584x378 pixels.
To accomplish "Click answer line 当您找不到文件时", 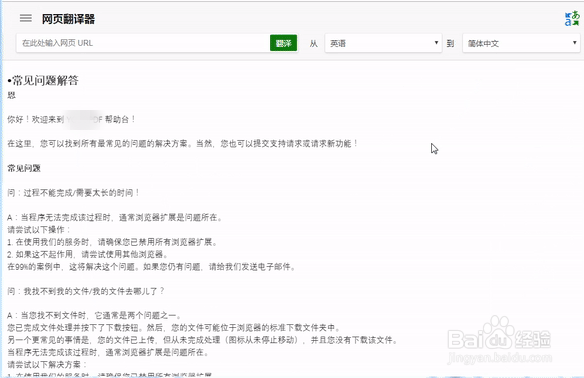I will click(x=95, y=315).
